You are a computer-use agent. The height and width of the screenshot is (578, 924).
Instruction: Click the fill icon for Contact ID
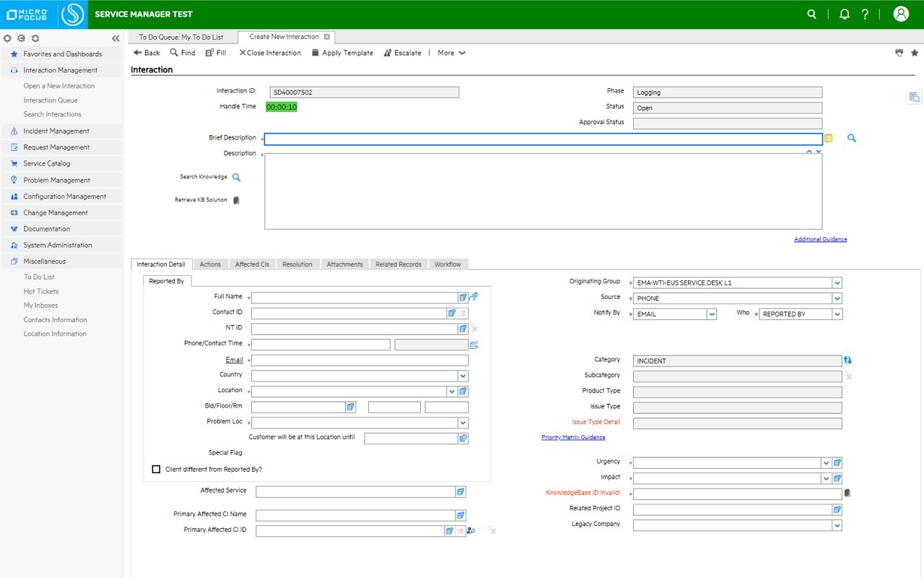coord(452,313)
